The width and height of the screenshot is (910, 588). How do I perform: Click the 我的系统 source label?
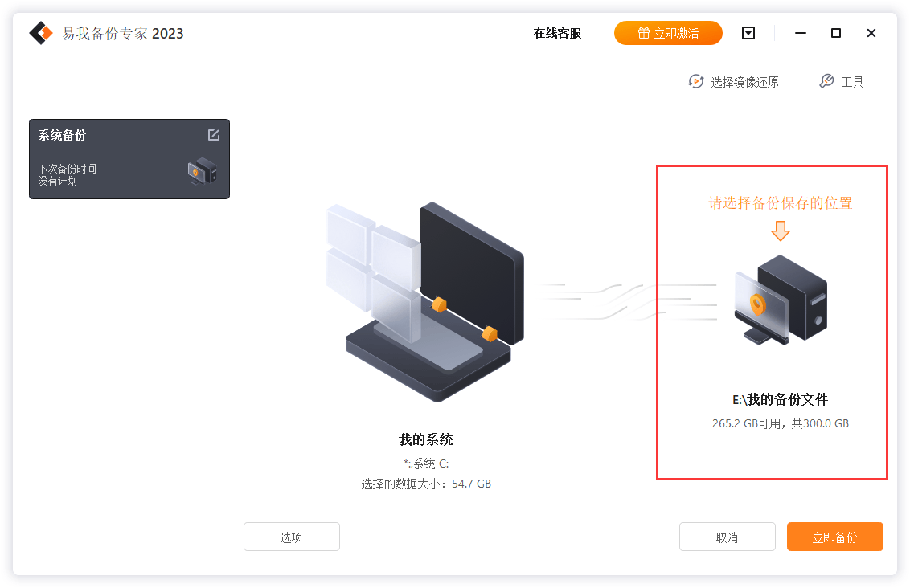coord(426,439)
